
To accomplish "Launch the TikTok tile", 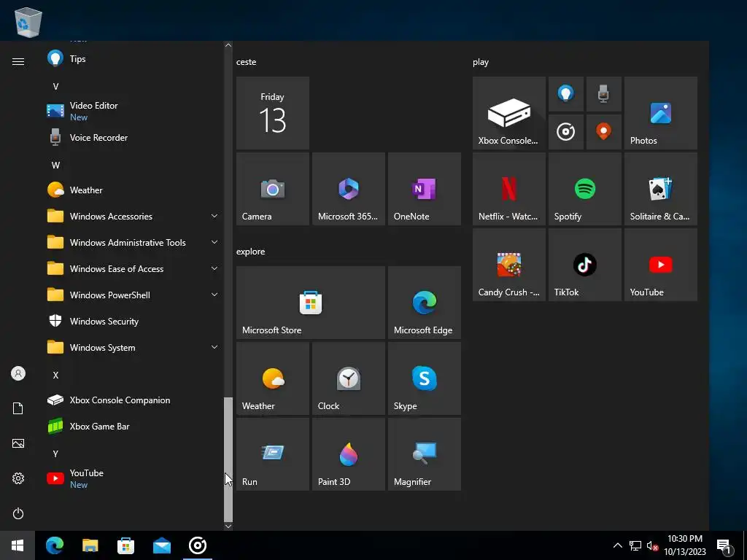I will click(x=584, y=264).
